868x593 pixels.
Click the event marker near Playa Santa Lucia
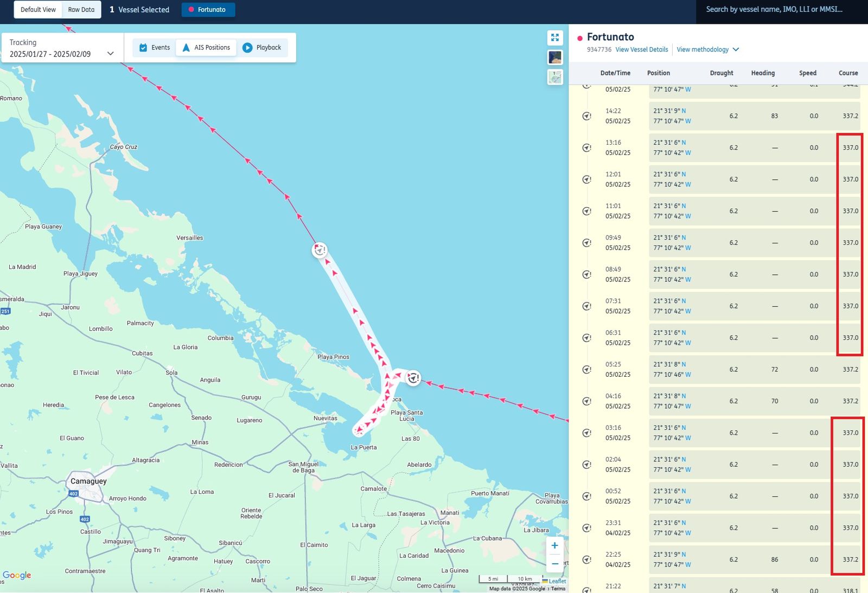pyautogui.click(x=413, y=378)
